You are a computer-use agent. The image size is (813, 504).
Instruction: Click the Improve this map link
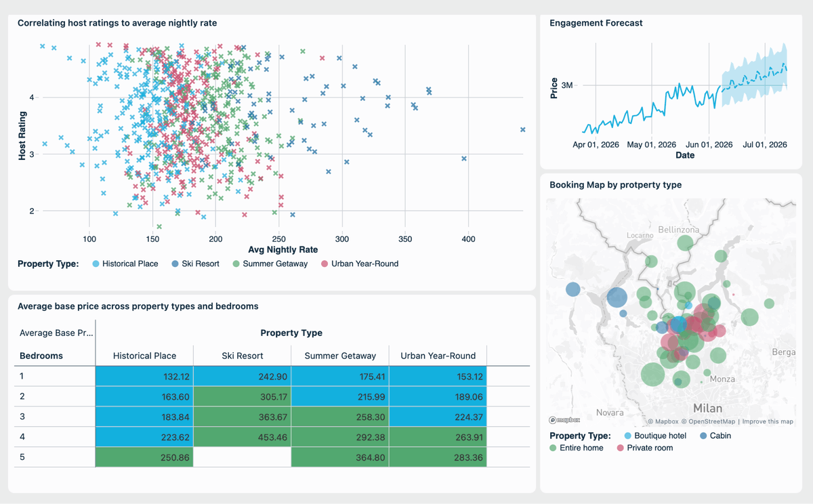pos(768,421)
